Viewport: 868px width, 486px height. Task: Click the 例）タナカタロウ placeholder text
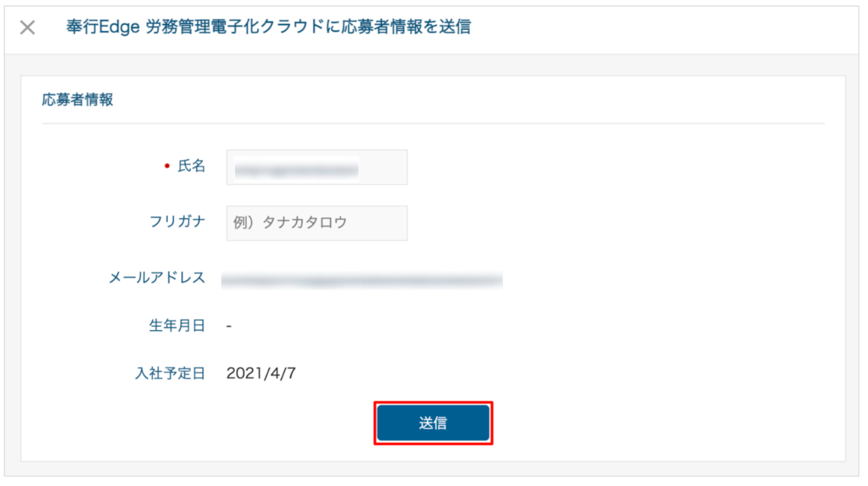click(290, 222)
